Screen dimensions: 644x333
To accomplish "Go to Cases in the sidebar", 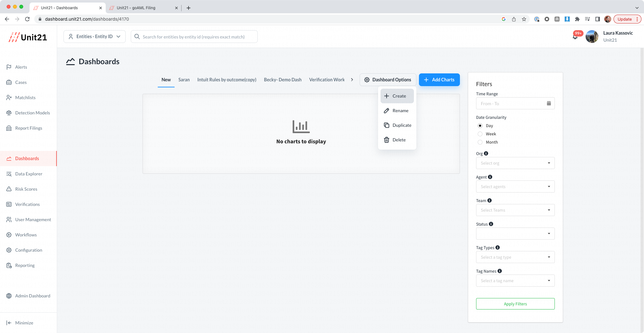I will pos(21,82).
